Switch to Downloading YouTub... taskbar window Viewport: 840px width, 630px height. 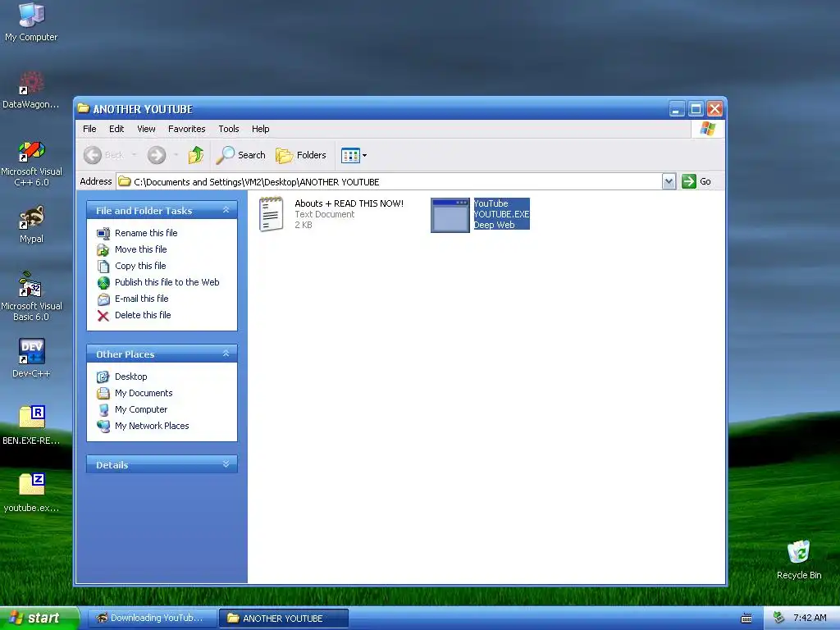coord(152,619)
